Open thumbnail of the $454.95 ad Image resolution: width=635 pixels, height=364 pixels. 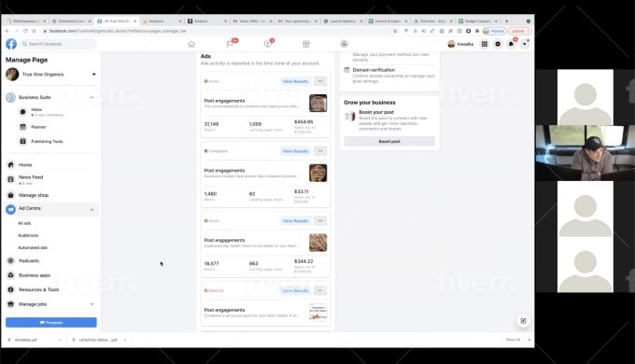(x=317, y=104)
